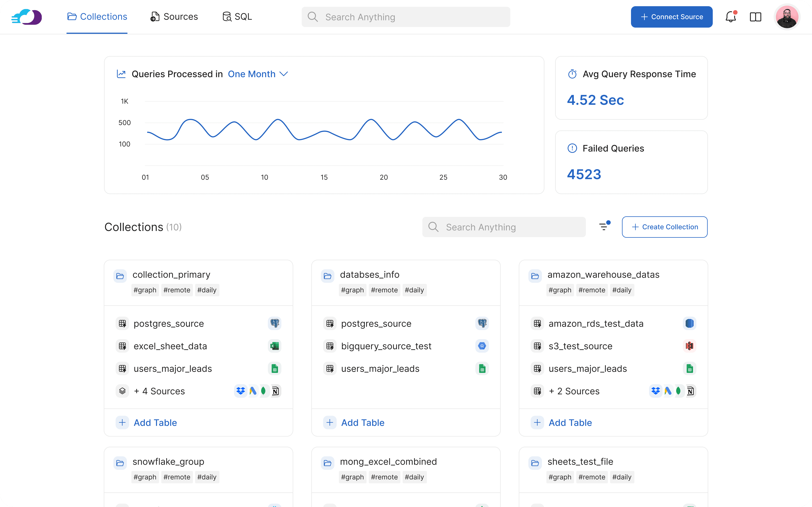812x507 pixels.
Task: Expand + 2 Sources in amazon_warehouse_datas
Action: coord(574,391)
